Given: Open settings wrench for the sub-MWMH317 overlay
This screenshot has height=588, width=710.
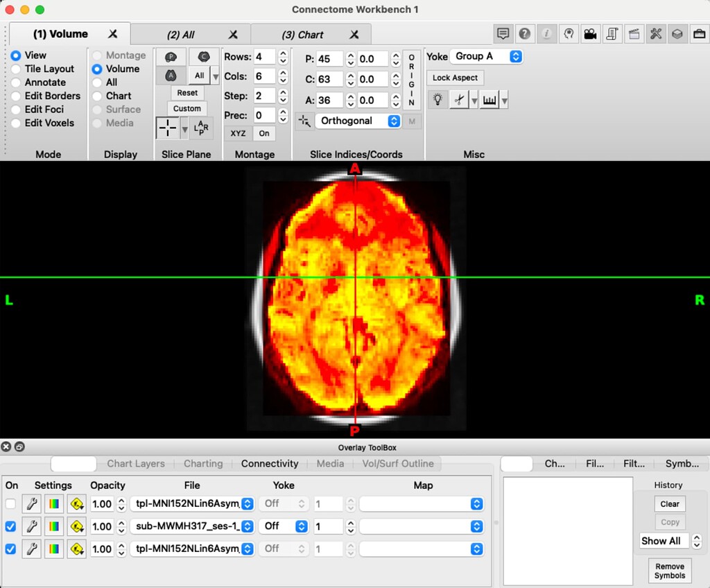Looking at the screenshot, I should (x=31, y=526).
